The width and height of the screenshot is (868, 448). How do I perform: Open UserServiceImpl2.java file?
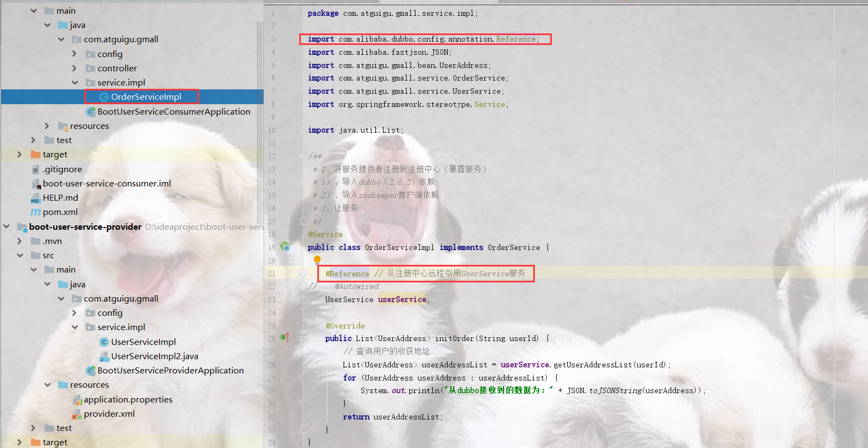[155, 356]
